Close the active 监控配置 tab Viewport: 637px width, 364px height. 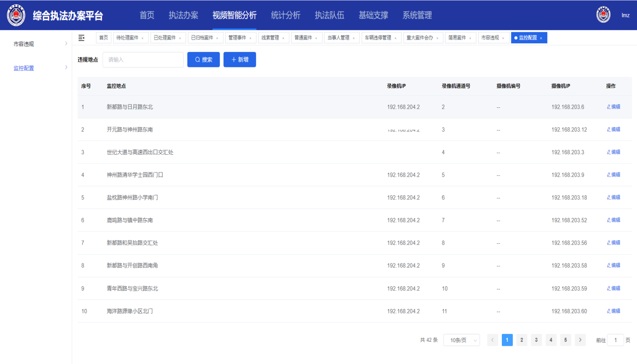[541, 38]
